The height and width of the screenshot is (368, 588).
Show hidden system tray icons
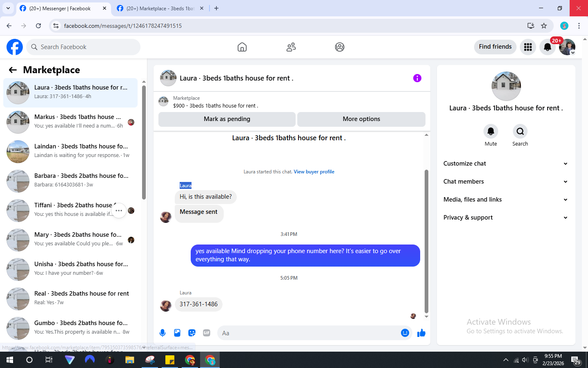(506, 360)
